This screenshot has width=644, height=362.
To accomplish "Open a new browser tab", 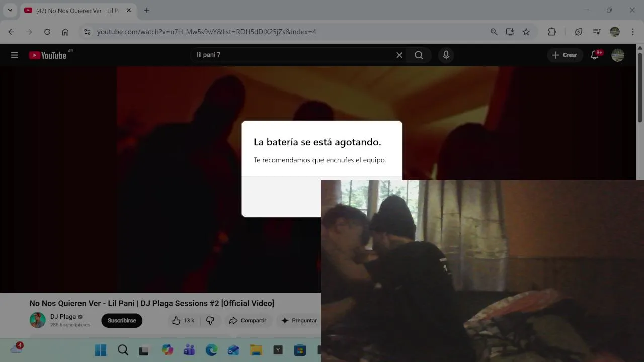I will coord(147,10).
